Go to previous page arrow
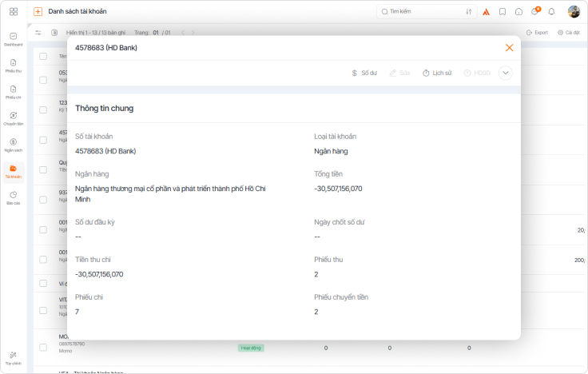This screenshot has width=588, height=374. pyautogui.click(x=183, y=33)
